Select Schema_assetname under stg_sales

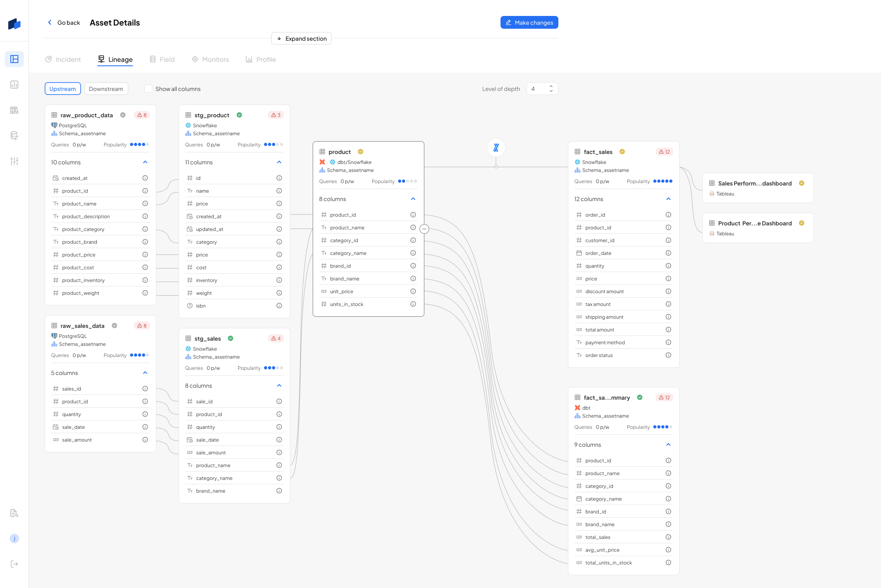pyautogui.click(x=213, y=357)
